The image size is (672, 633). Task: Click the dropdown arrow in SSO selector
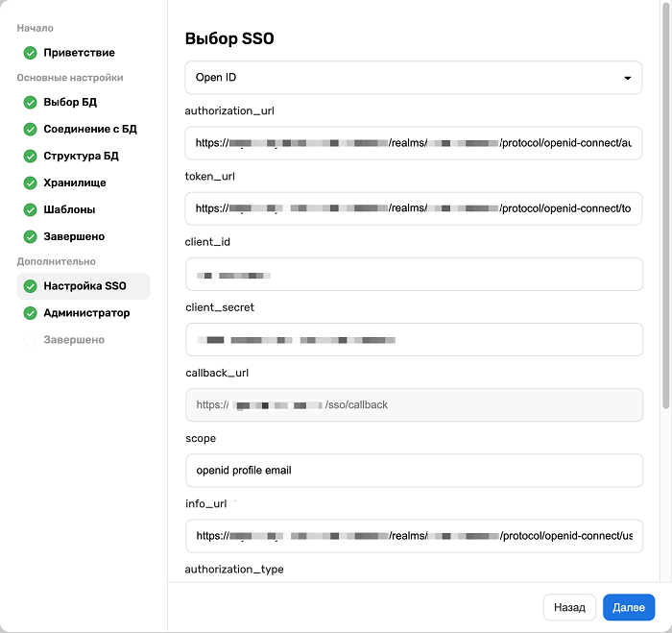(628, 78)
